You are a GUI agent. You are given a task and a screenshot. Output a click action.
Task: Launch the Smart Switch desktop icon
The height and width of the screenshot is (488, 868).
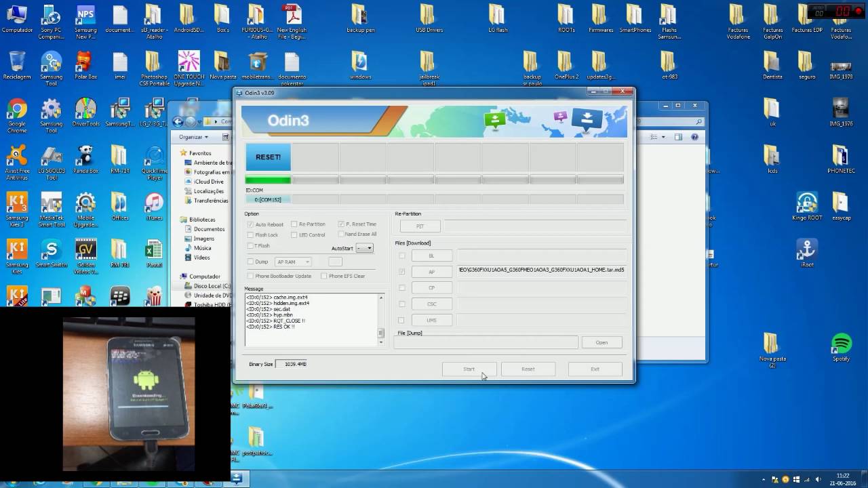[52, 253]
